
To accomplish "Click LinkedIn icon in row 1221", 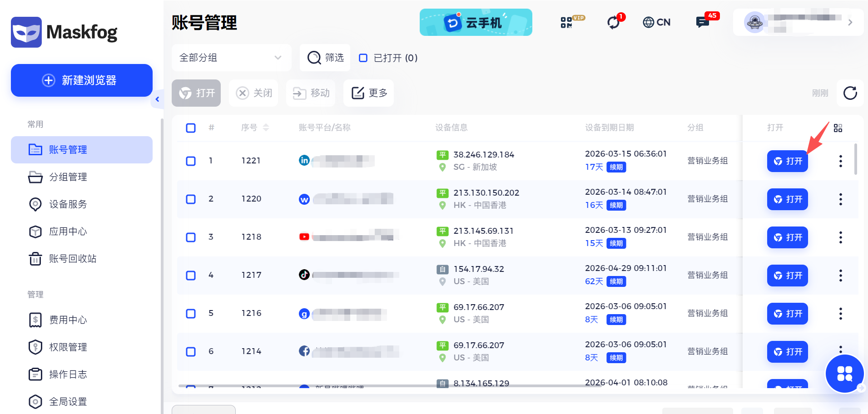I will [x=304, y=160].
